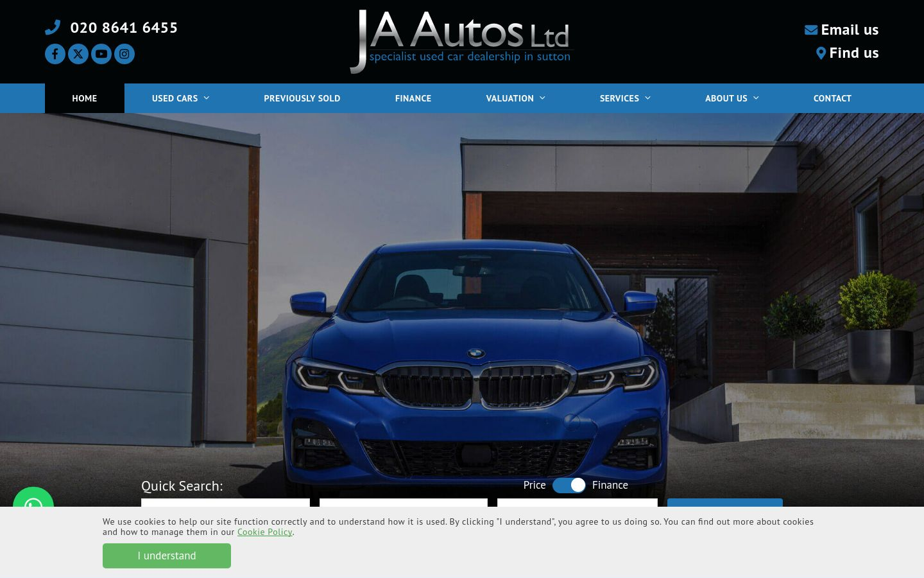The image size is (924, 578).
Task: Click the Finance label next to the switch
Action: coord(610,485)
